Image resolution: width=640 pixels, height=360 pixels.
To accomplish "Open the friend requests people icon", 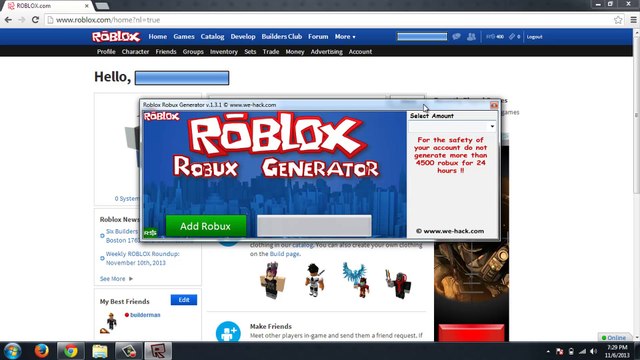I will click(x=471, y=37).
